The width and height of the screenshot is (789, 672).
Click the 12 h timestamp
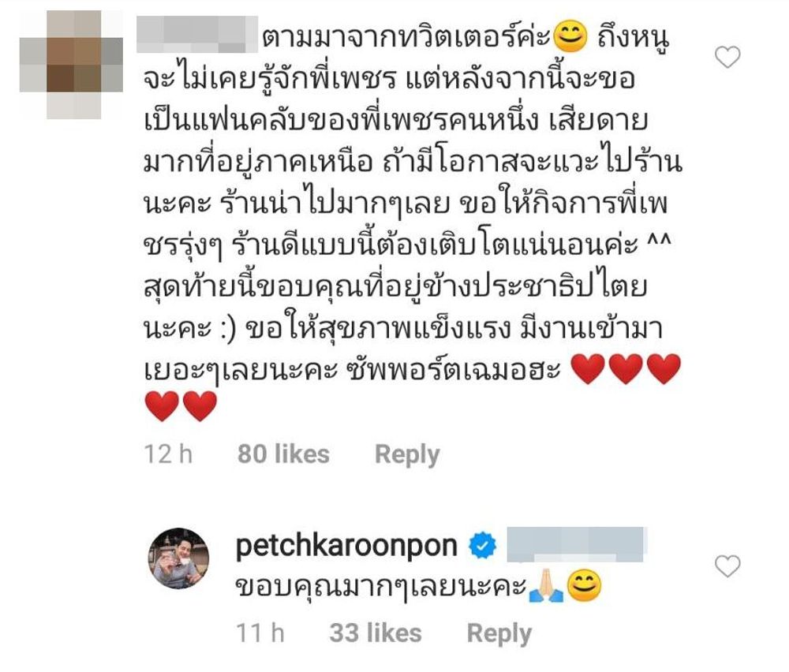[169, 454]
